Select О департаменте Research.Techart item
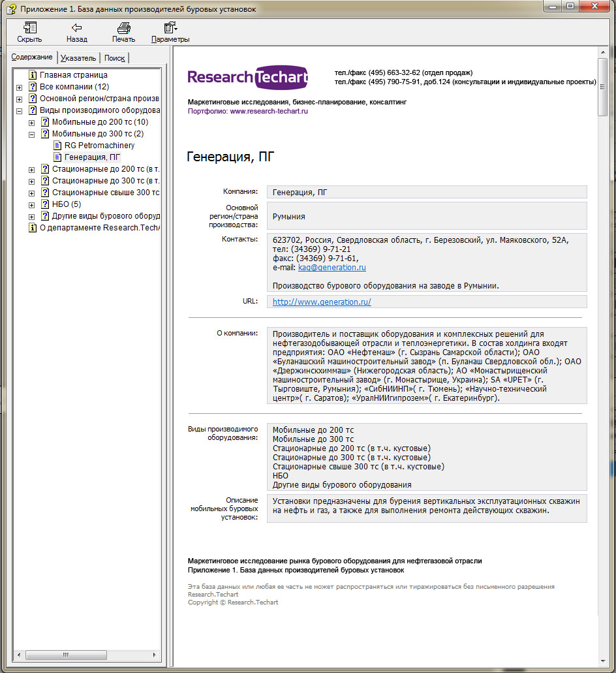 [100, 228]
